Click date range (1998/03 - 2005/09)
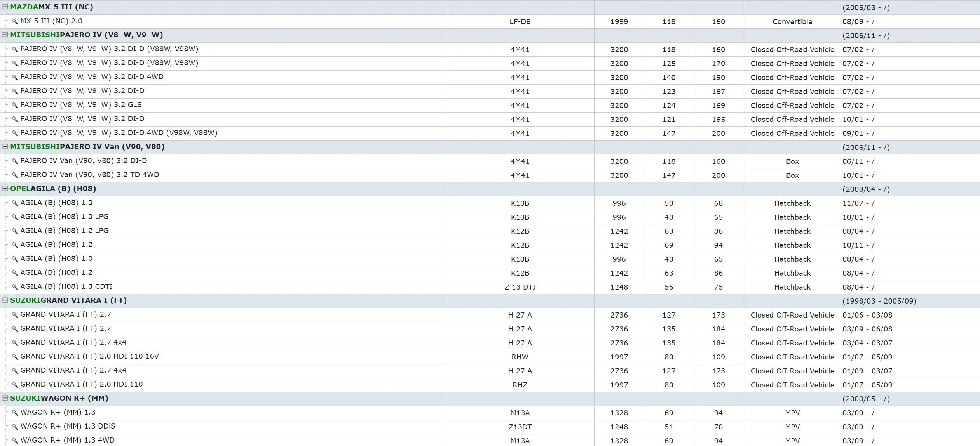 tap(879, 301)
